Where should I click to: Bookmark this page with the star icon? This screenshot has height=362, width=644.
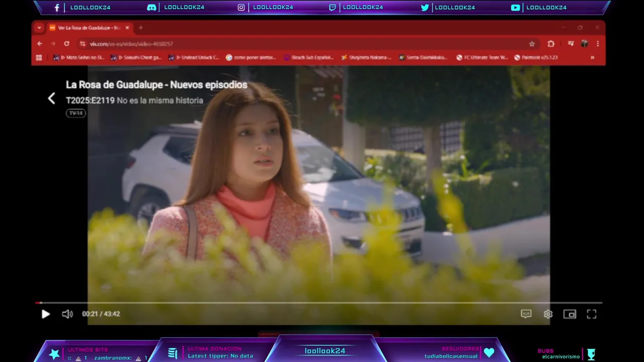click(532, 44)
